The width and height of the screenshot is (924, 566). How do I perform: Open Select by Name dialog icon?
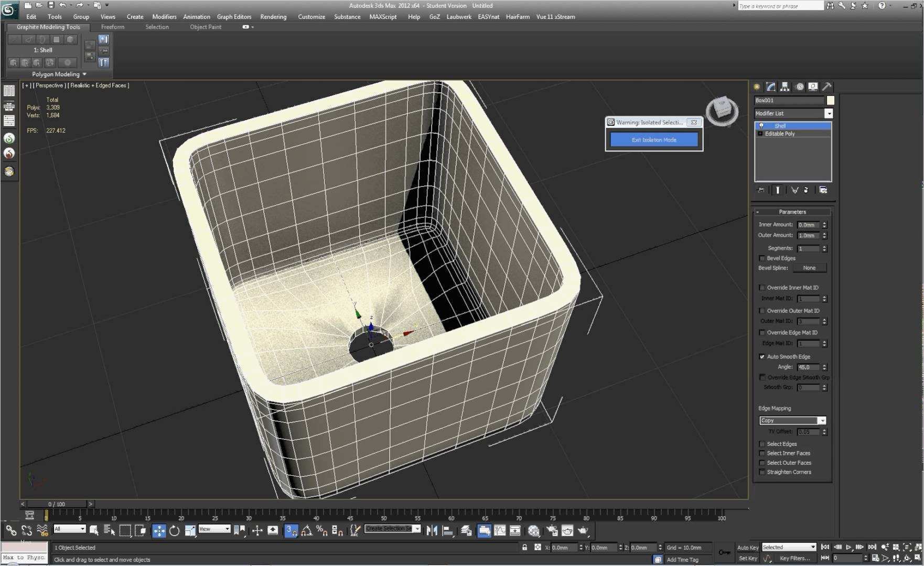[x=109, y=530]
